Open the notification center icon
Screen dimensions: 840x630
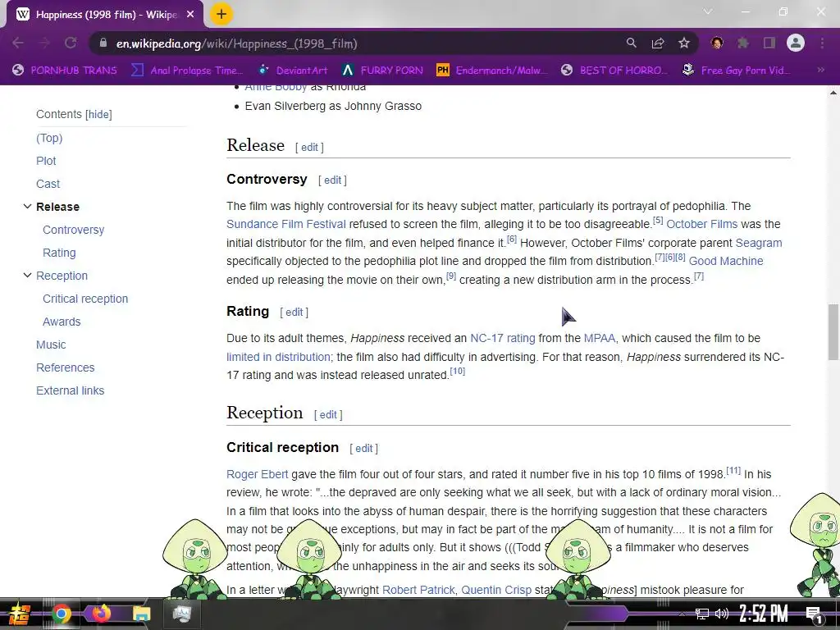pyautogui.click(x=814, y=615)
